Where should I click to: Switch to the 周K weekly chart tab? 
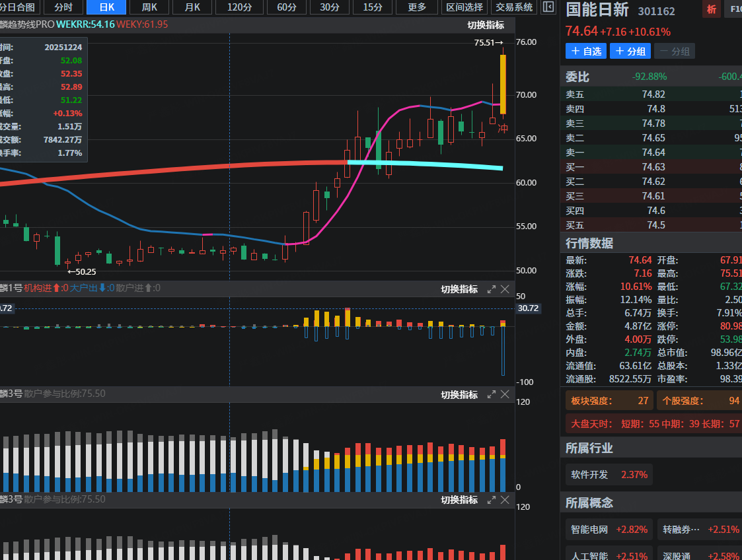pos(149,7)
